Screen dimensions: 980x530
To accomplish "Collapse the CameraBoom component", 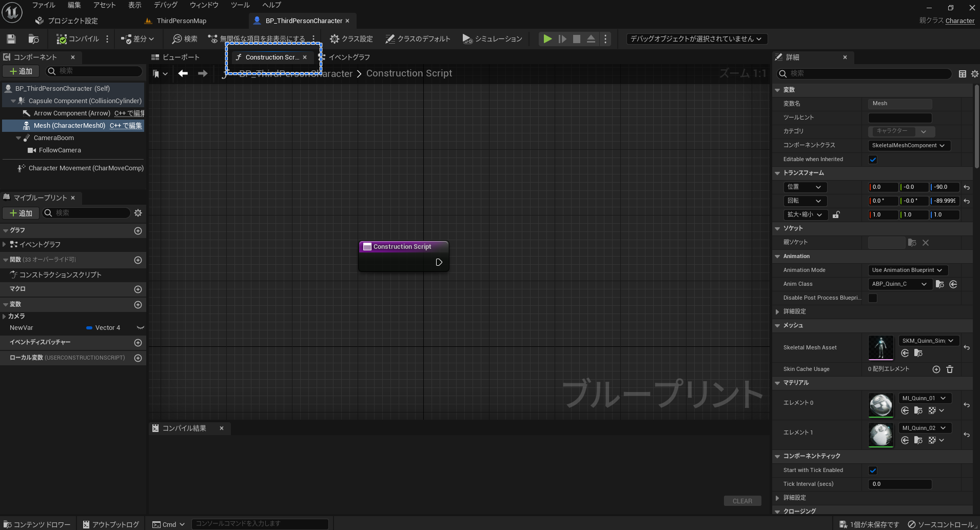I will point(18,138).
